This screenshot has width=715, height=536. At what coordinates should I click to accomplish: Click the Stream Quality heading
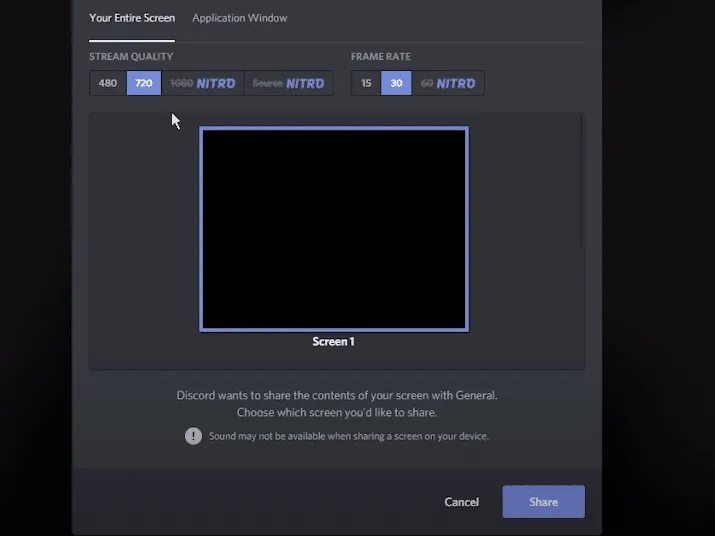[x=131, y=57]
